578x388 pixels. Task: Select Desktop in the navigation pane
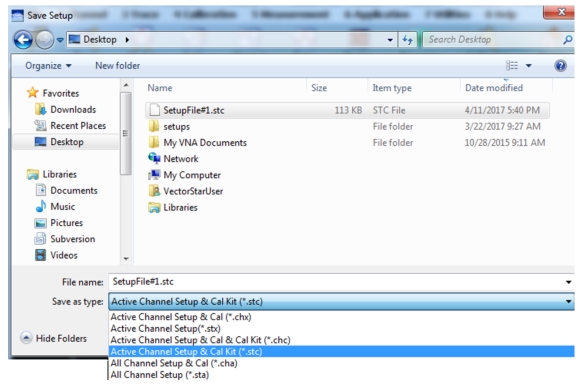pyautogui.click(x=66, y=142)
